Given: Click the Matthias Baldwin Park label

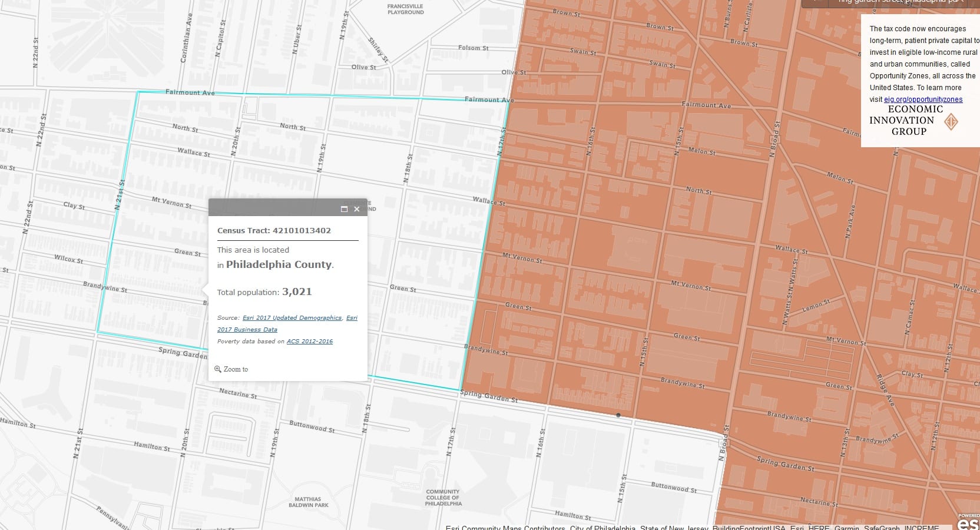Looking at the screenshot, I should (x=308, y=502).
